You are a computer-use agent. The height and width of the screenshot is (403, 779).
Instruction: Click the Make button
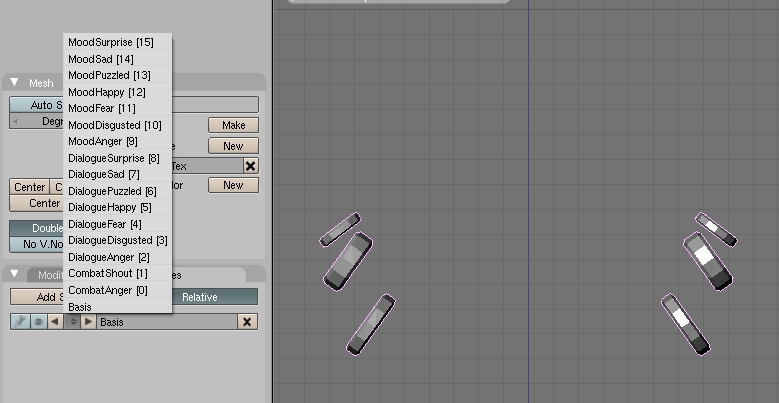click(233, 125)
